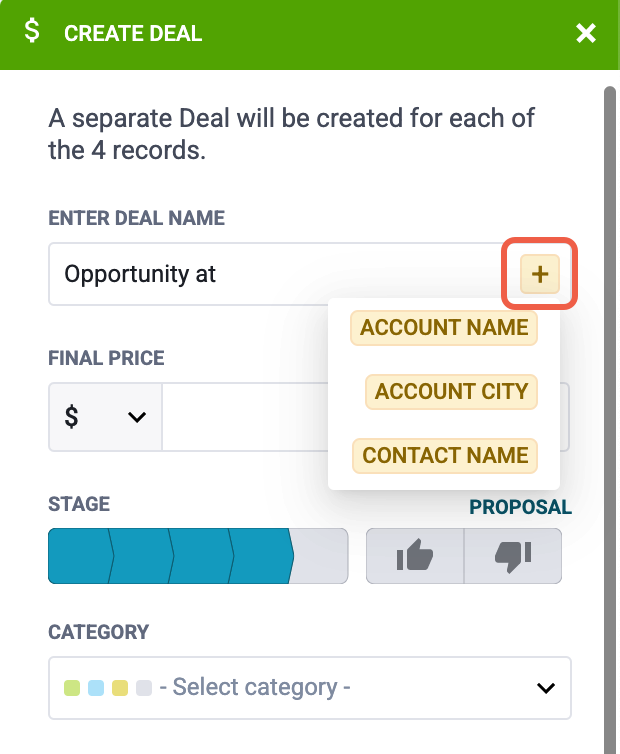Close the Create Deal dialog
Viewport: 620px width, 754px height.
point(586,33)
